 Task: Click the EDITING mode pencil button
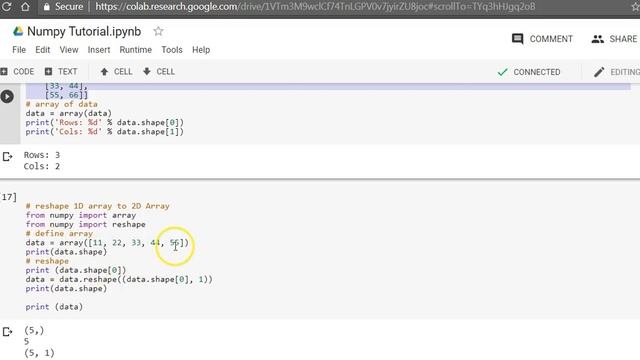click(616, 72)
